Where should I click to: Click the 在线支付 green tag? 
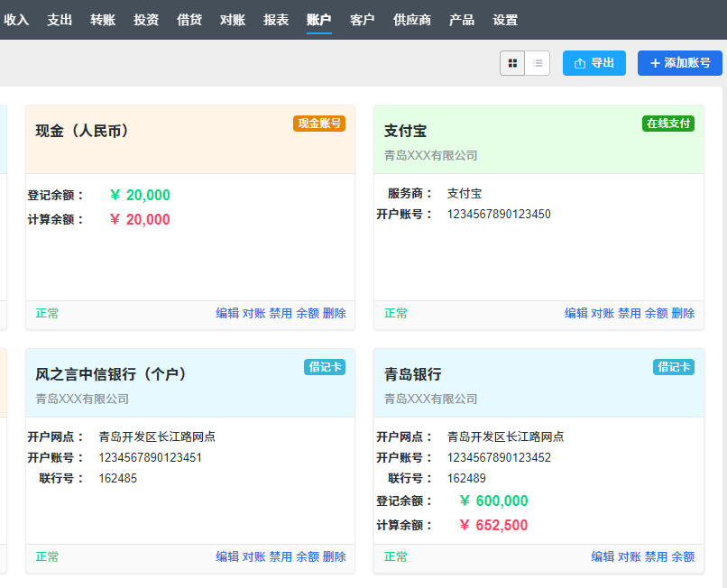coord(668,124)
